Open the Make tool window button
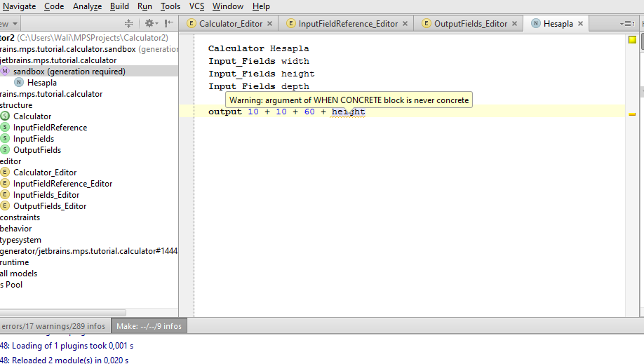644x364 pixels. point(149,326)
